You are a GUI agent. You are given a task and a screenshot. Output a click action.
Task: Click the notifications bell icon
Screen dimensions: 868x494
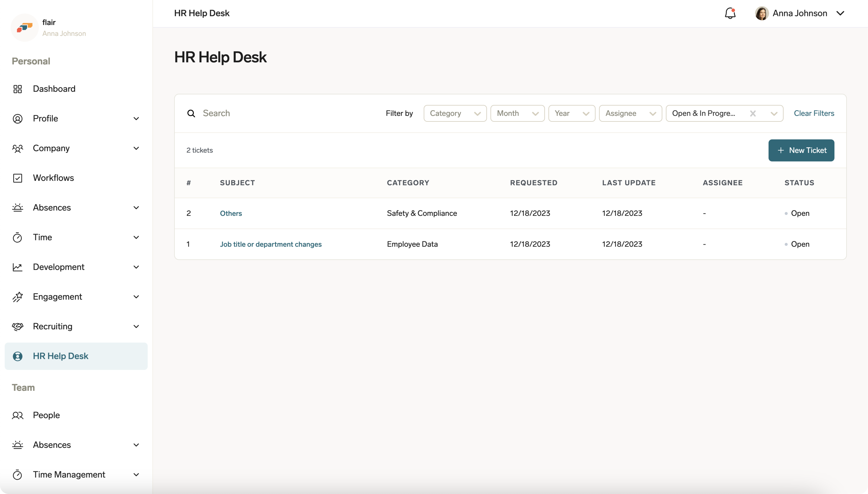pos(730,13)
